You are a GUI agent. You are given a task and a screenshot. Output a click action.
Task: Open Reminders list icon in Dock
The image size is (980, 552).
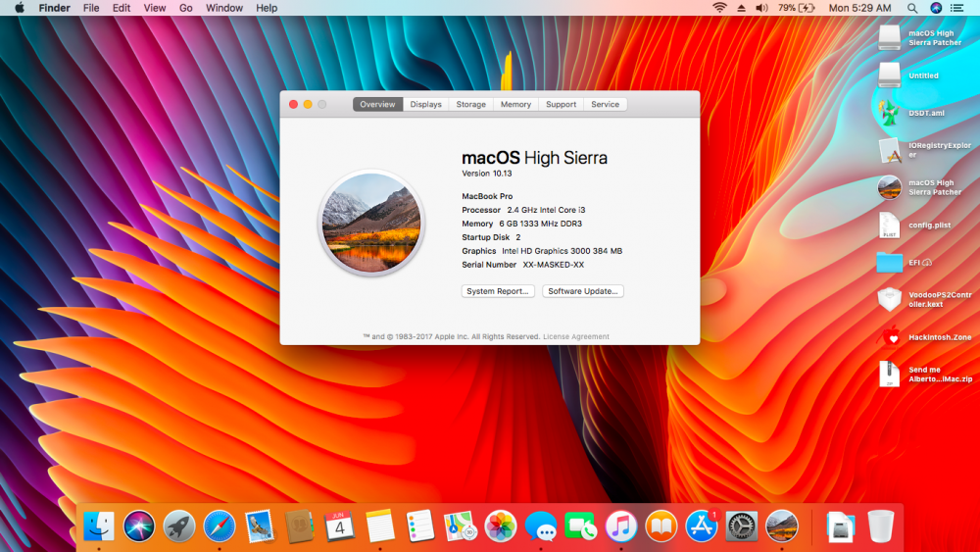coord(420,526)
